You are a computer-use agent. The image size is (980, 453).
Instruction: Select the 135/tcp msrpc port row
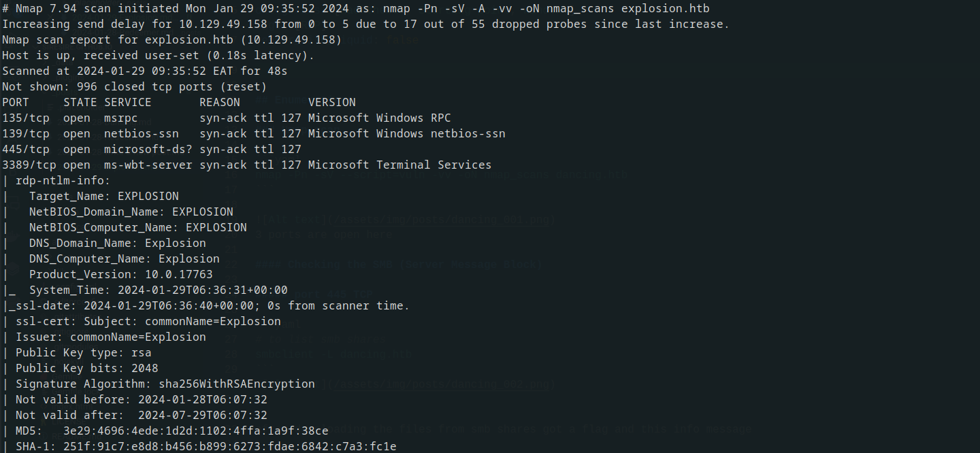(x=227, y=118)
